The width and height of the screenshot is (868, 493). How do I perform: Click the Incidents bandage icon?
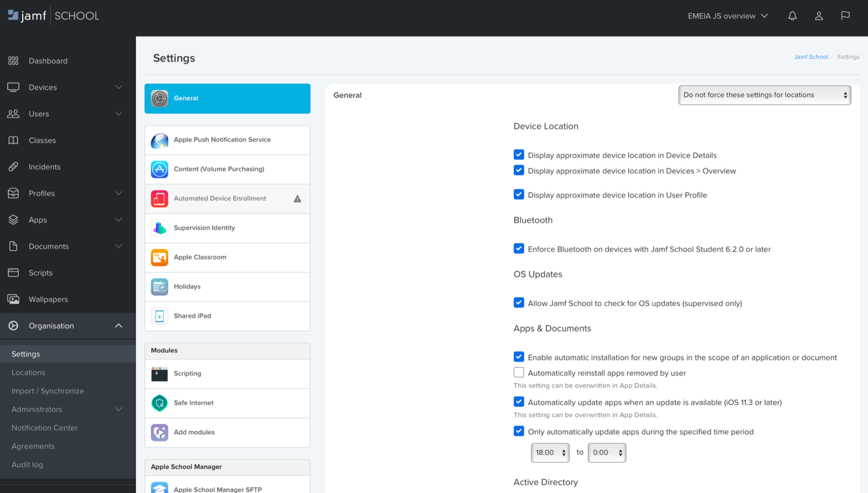tap(13, 167)
